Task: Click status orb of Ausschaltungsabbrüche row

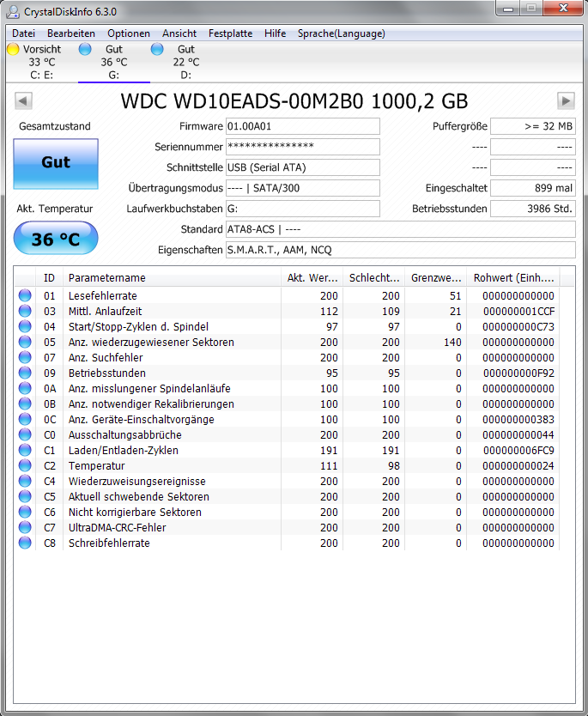Action: [x=25, y=434]
